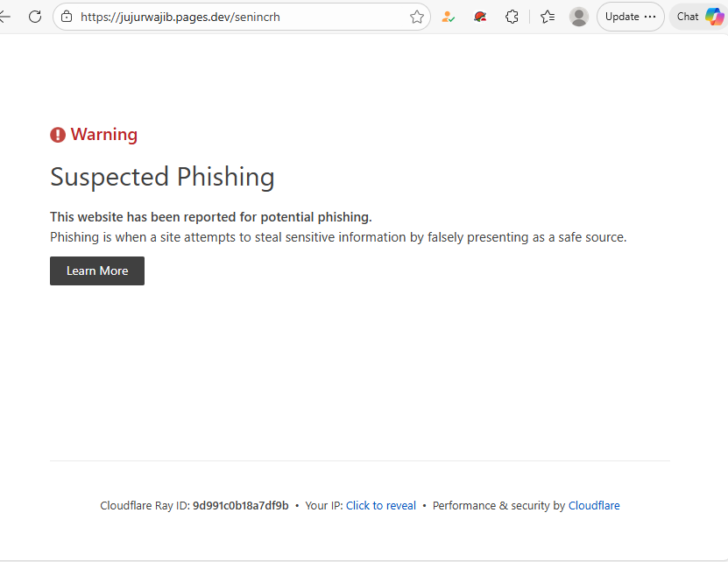Open the browser profile avatar
728x562 pixels.
(578, 17)
